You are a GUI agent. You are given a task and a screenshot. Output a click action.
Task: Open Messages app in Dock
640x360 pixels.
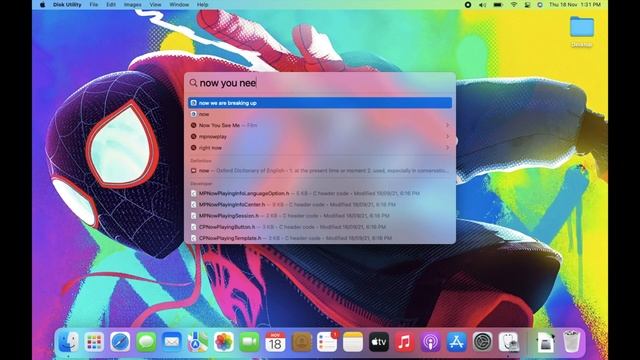146,342
